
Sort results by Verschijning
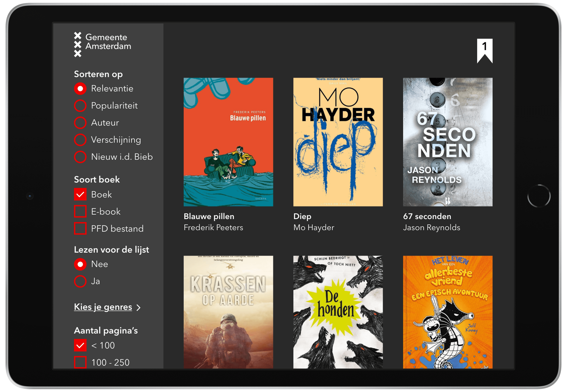point(80,140)
